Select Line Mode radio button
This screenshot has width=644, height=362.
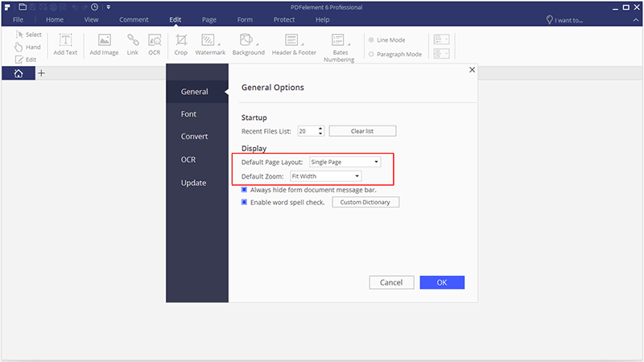point(371,39)
